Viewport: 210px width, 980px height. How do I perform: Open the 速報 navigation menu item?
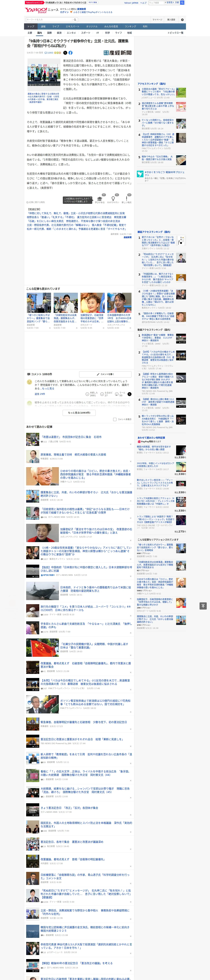43,26
